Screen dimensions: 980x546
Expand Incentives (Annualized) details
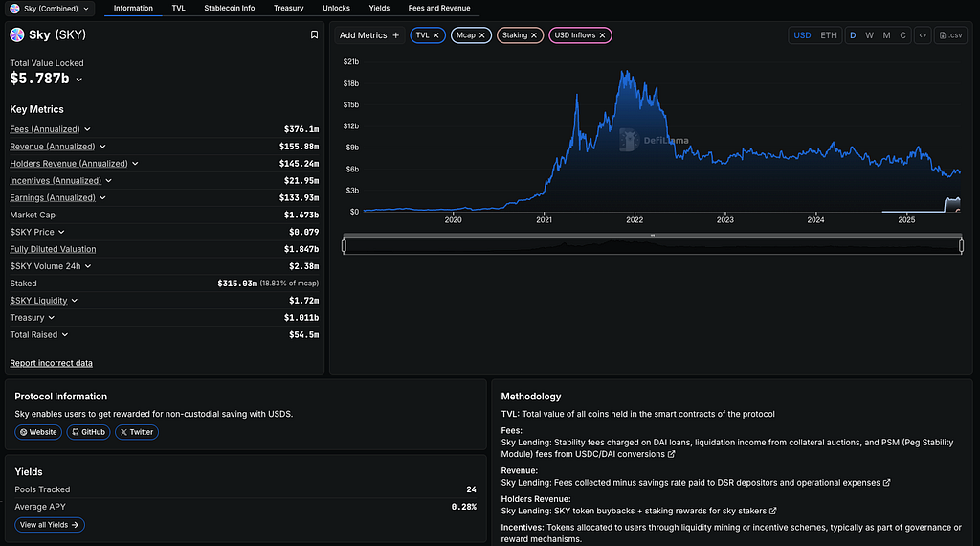(109, 181)
